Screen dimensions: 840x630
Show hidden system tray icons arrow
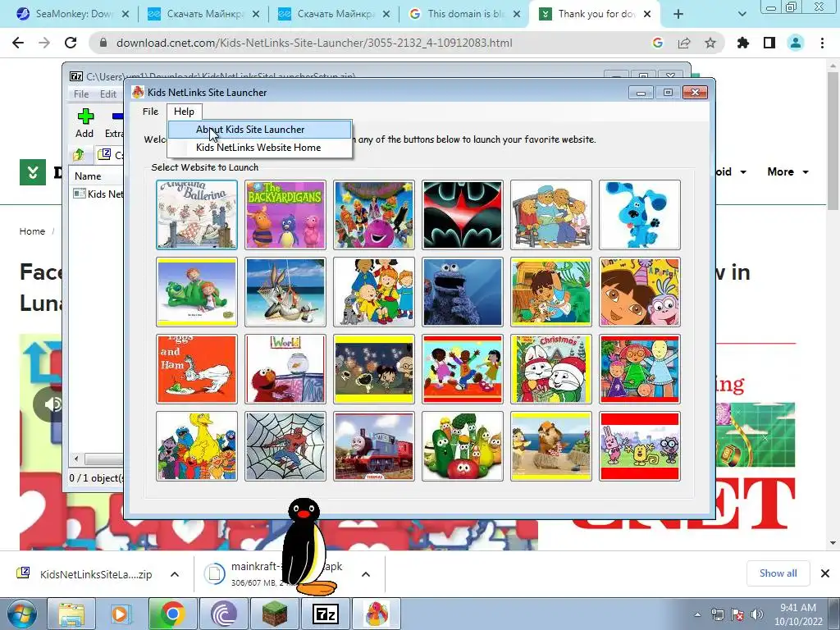[697, 614]
